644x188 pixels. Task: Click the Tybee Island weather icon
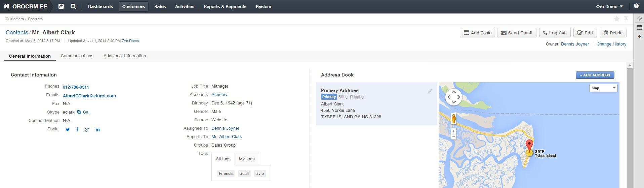[x=529, y=153]
